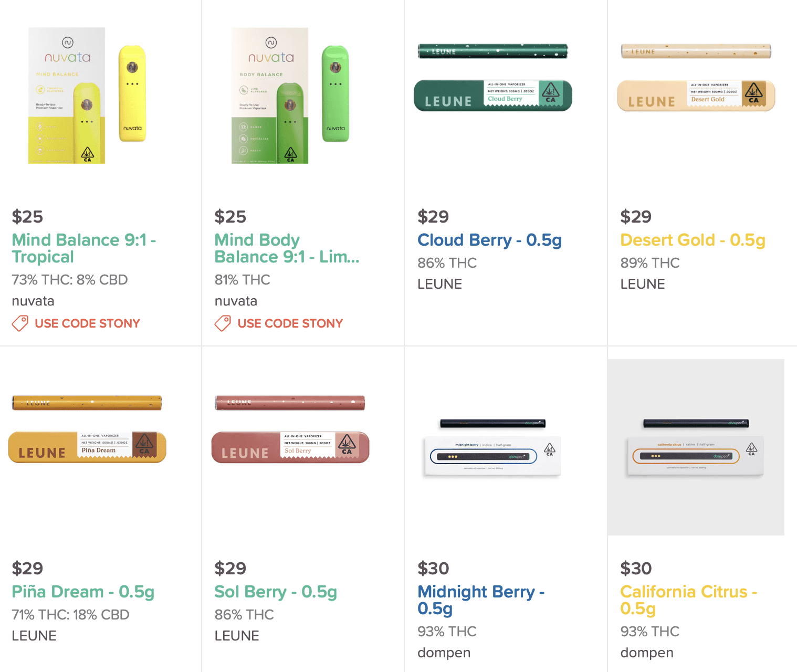Open the dompen California Citrus product image

point(696,447)
